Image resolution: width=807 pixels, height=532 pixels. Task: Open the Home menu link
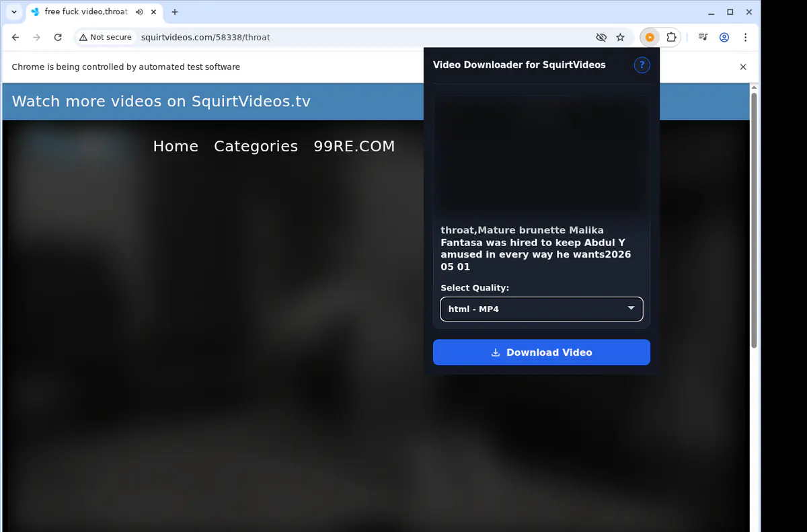[x=176, y=147]
